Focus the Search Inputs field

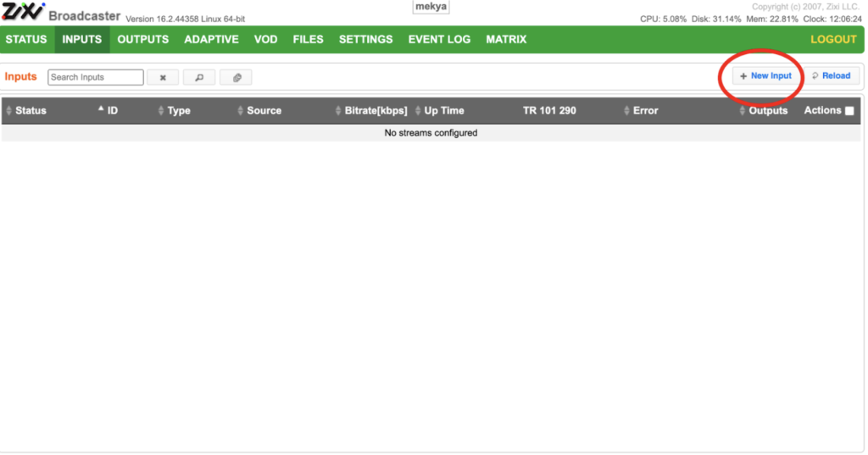(x=96, y=77)
